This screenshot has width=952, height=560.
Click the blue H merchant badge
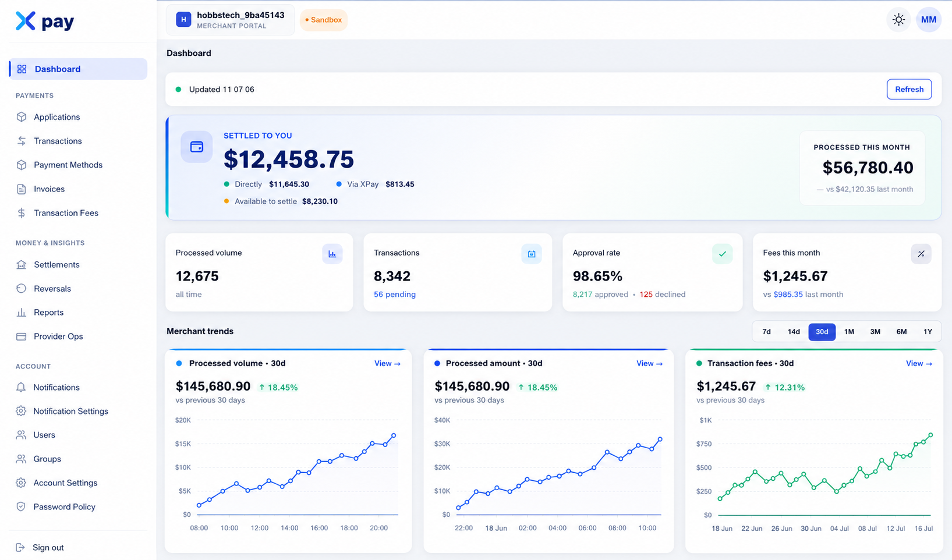[x=184, y=20]
